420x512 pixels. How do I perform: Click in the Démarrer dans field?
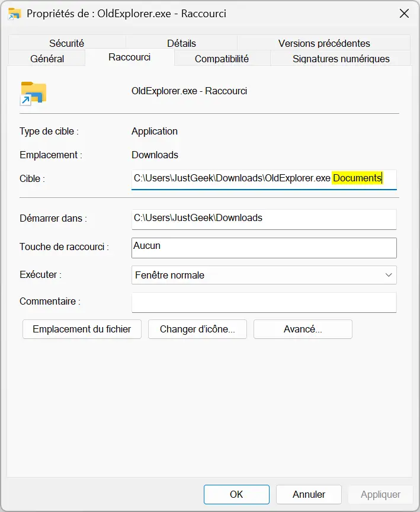pyautogui.click(x=264, y=219)
